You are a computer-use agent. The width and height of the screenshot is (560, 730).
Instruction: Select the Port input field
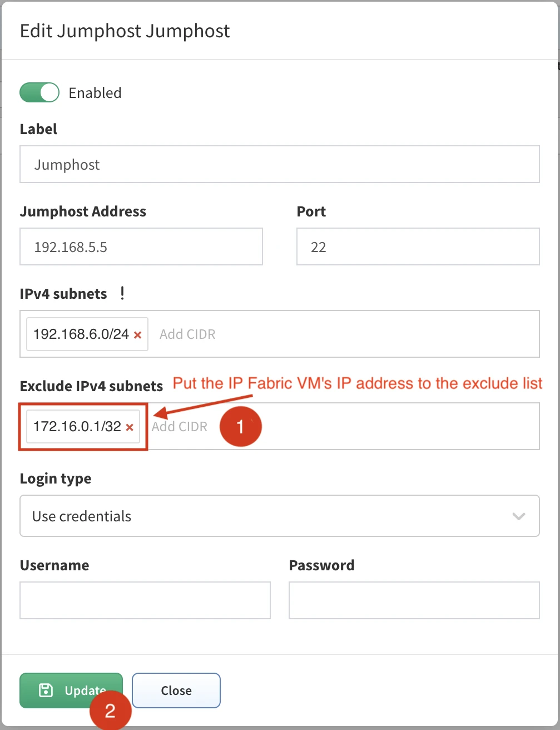click(x=418, y=247)
